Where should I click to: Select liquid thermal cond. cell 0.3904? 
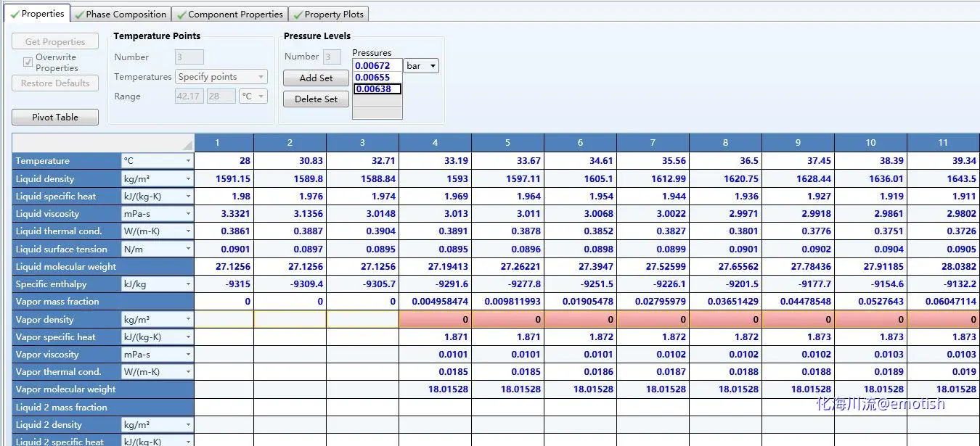362,231
